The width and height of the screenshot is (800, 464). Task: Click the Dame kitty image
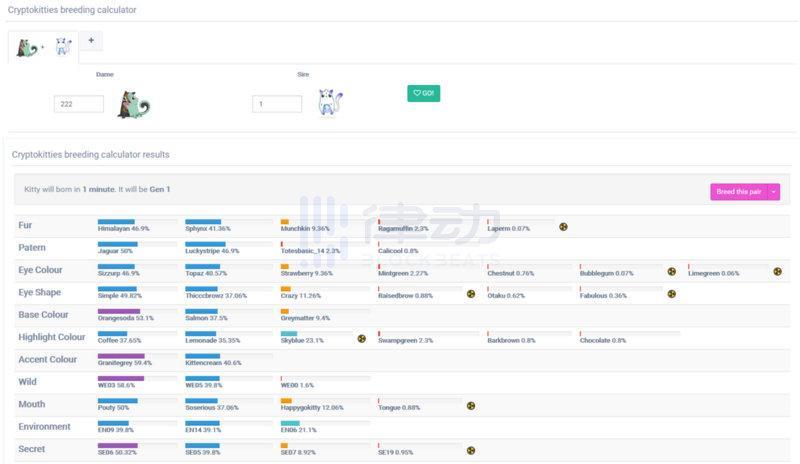[132, 104]
